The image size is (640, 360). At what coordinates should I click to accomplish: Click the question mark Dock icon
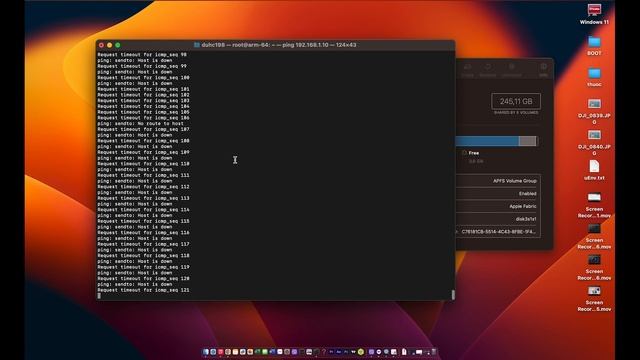(324, 351)
